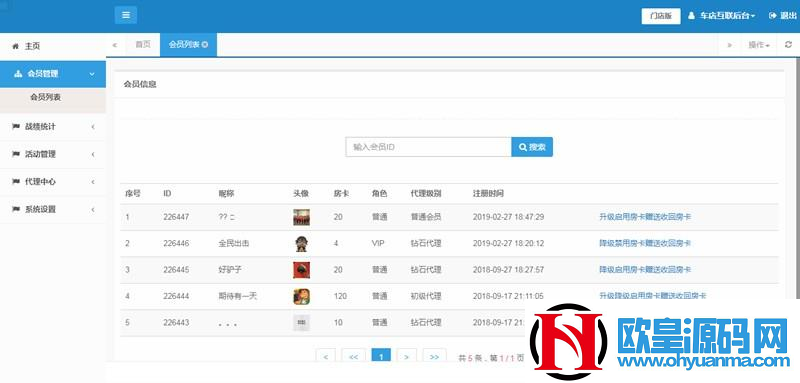Image resolution: width=800 pixels, height=383 pixels.
Task: Click the nickname 全民出击
Action: pyautogui.click(x=234, y=244)
